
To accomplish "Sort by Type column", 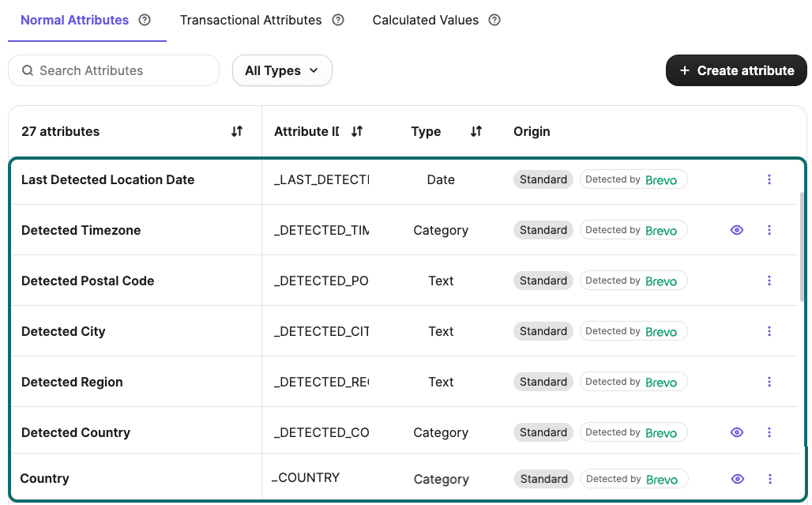I will pyautogui.click(x=476, y=131).
